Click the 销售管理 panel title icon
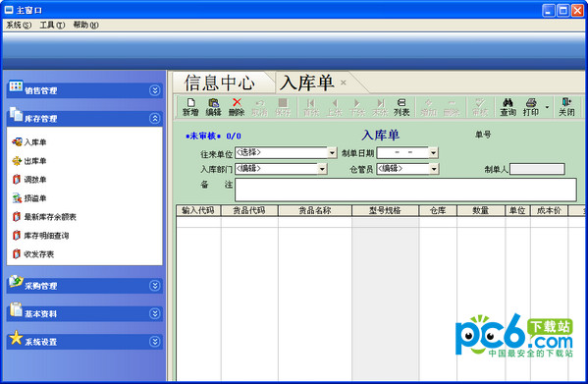The height and width of the screenshot is (384, 588). click(x=16, y=86)
